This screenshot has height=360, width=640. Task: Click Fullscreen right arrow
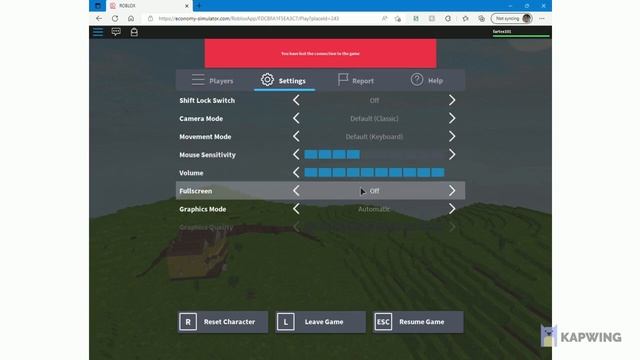tap(452, 191)
